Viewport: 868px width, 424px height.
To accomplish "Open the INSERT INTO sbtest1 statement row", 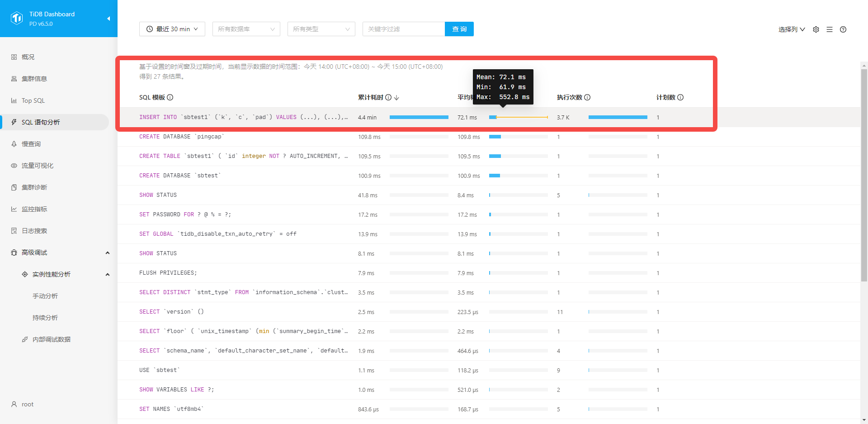I will pyautogui.click(x=489, y=117).
